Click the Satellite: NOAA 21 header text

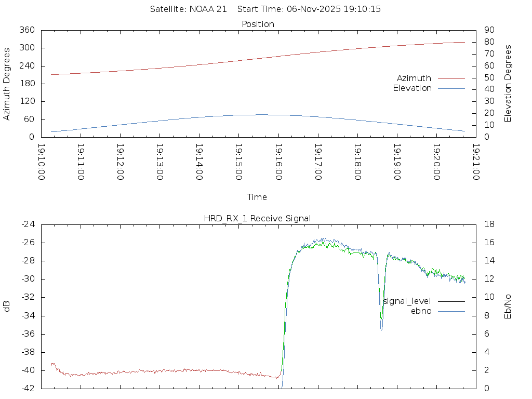click(x=188, y=9)
